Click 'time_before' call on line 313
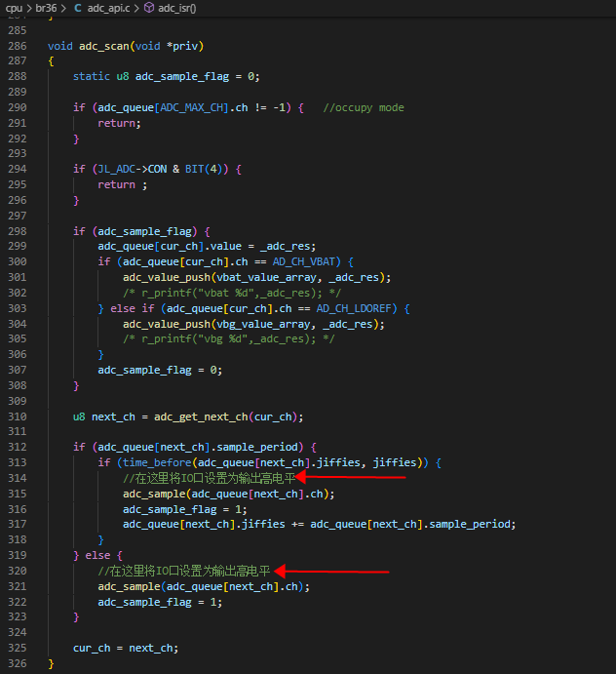Screen dimensions: 616x674 [157, 462]
